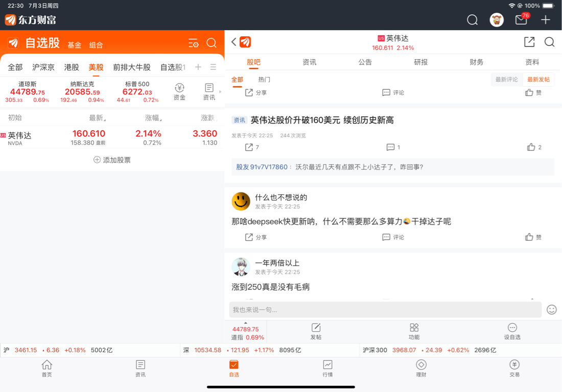Viewport: 562px width, 392px height.
Task: Comment on the 英伟达股价升破160美元 news post
Action: coord(393,147)
